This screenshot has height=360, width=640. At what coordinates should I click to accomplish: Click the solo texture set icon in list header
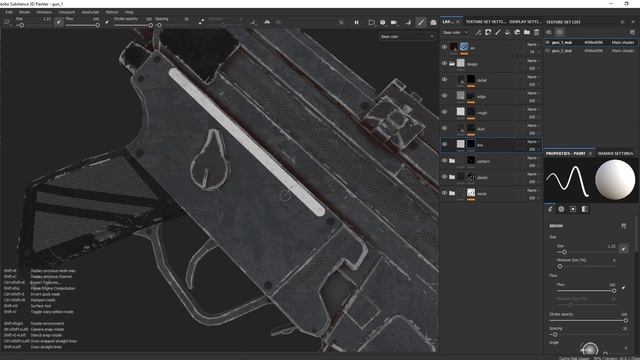(559, 32)
